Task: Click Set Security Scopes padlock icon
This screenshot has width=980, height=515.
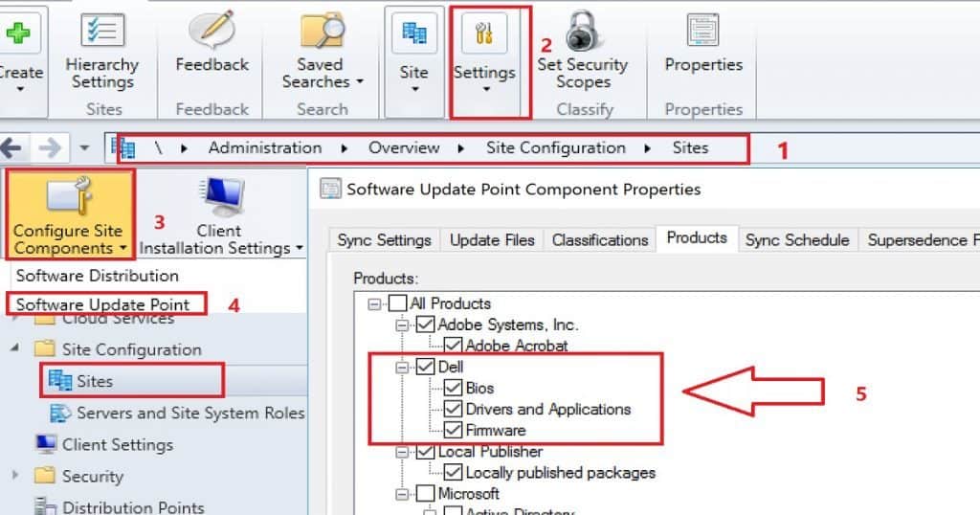Action: click(582, 32)
